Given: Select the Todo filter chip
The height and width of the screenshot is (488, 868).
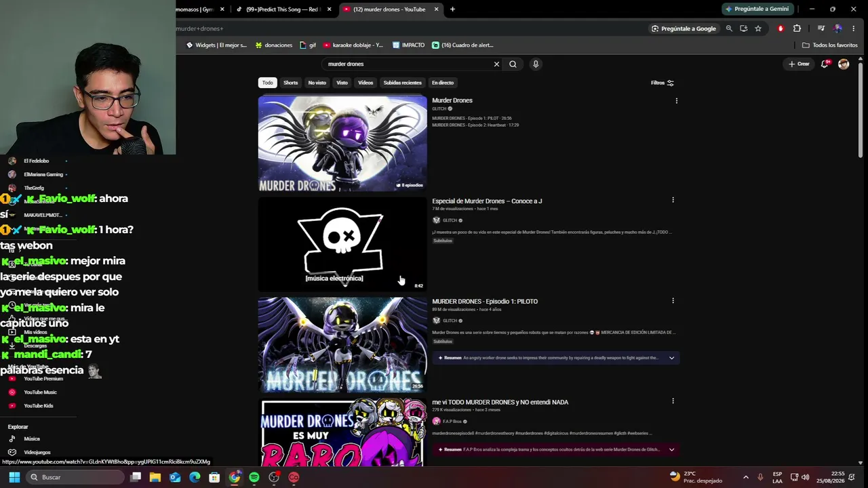Looking at the screenshot, I should 268,83.
